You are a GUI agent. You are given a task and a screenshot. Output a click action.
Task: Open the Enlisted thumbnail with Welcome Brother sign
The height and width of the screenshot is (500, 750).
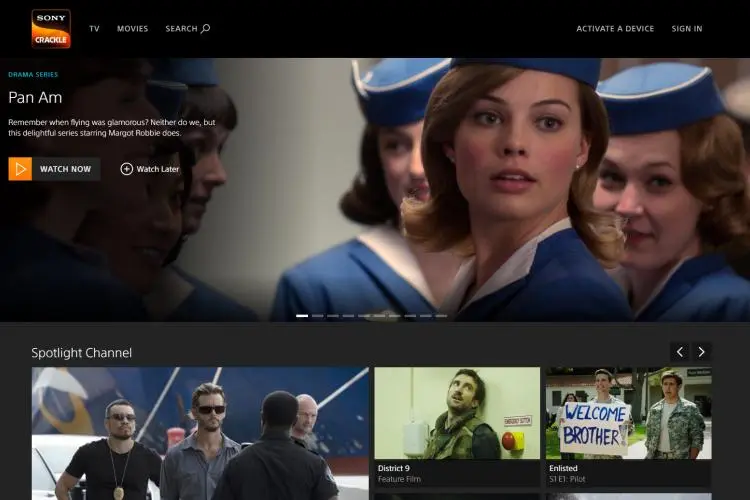(629, 413)
